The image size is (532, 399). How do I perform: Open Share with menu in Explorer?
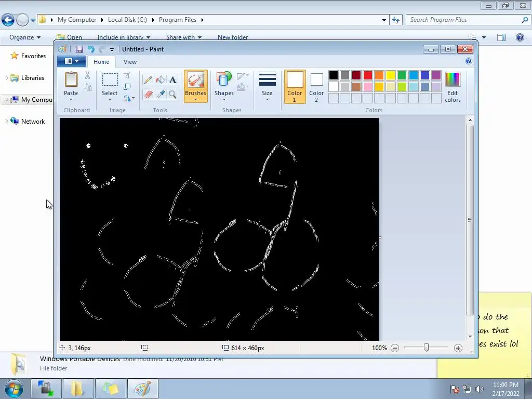click(183, 37)
